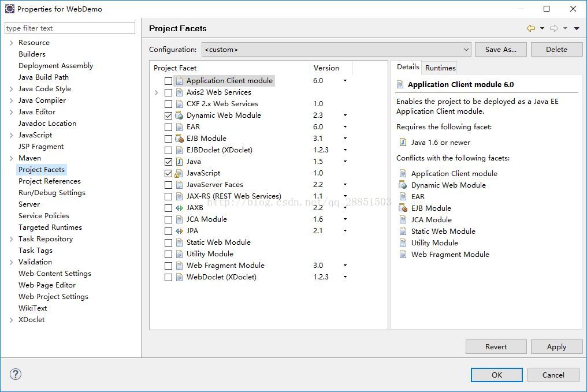The height and width of the screenshot is (392, 587).
Task: Open the Configuration combo box
Action: click(336, 50)
